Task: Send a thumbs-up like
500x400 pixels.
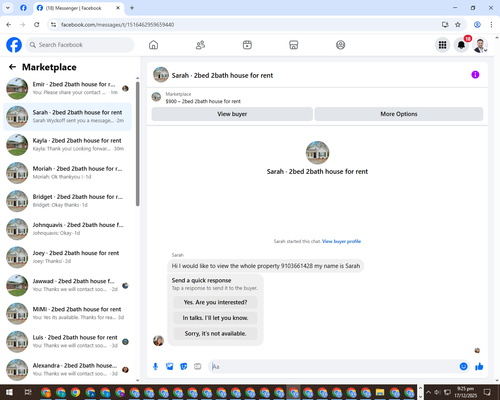Action: click(479, 367)
